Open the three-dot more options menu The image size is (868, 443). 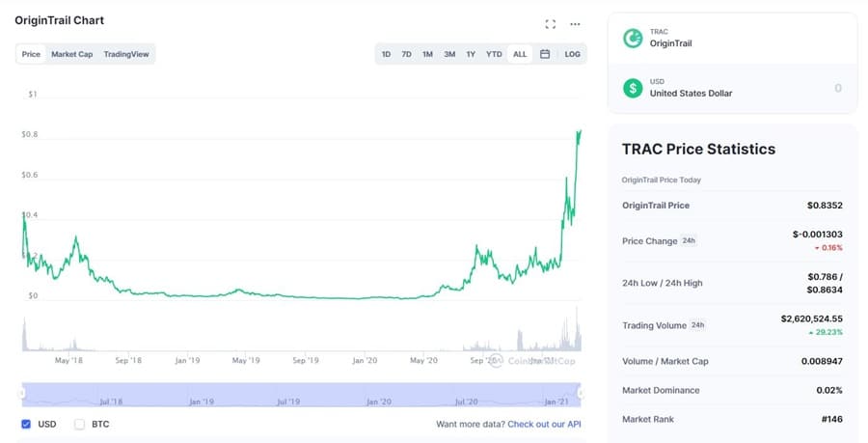tap(575, 23)
